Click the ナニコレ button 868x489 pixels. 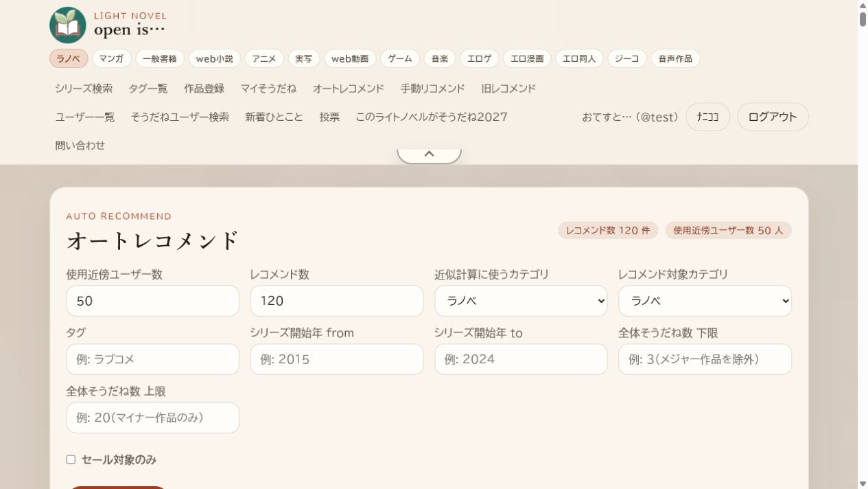[x=707, y=117]
